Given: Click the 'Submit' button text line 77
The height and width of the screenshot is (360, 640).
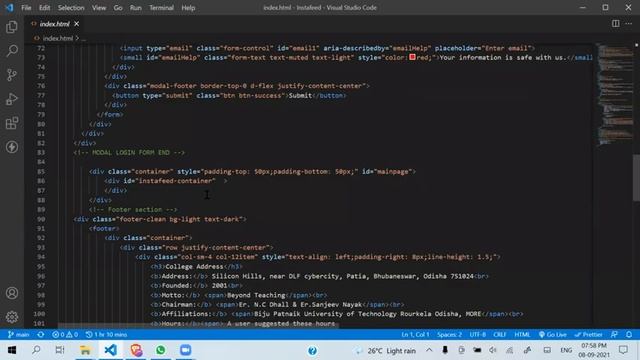Looking at the screenshot, I should (x=300, y=96).
